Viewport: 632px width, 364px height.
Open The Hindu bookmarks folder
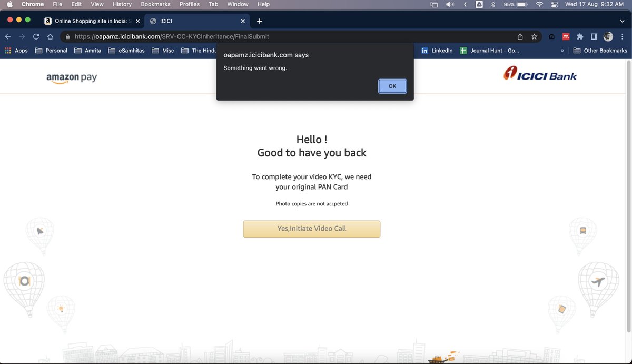tap(199, 51)
